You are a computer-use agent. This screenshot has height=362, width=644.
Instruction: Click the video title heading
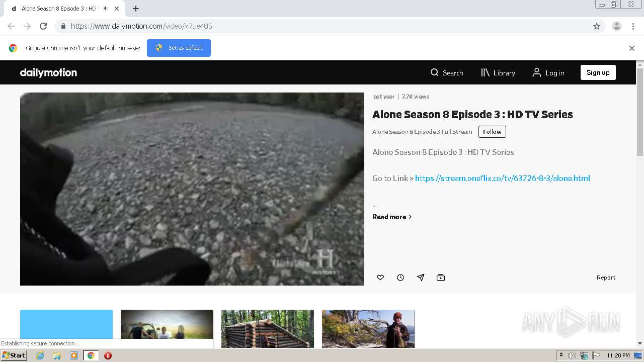(472, 114)
